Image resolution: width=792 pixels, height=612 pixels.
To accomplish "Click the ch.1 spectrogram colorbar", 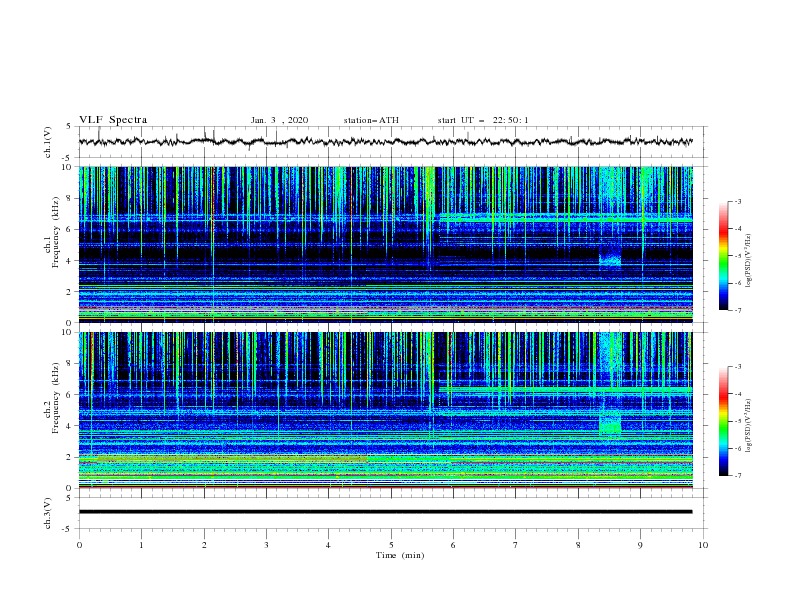I will coord(723,255).
